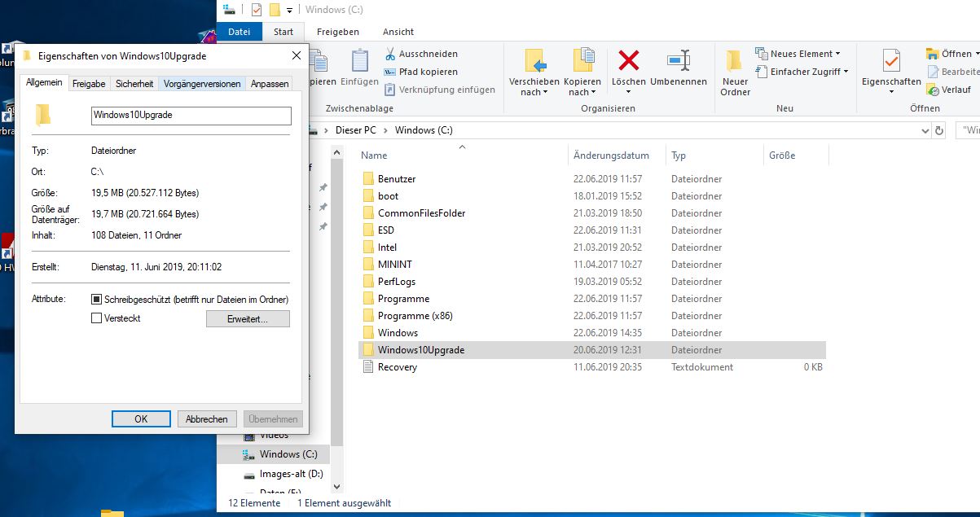Expand the Eigenschaften ribbon dropdown arrow

(891, 93)
